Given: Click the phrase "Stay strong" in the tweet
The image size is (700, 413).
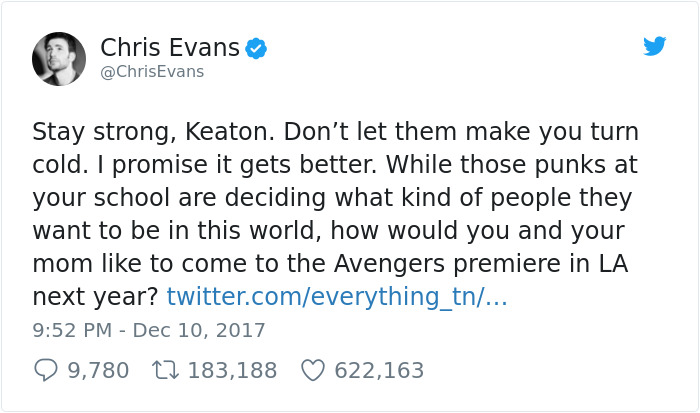Looking at the screenshot, I should pos(89,132).
